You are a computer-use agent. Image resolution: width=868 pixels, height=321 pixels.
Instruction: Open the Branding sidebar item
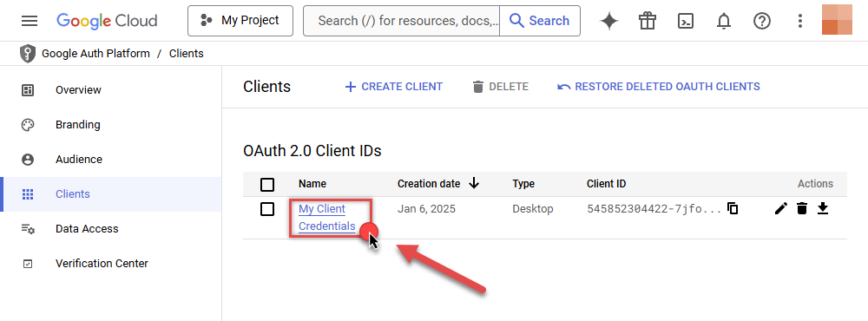(111, 125)
